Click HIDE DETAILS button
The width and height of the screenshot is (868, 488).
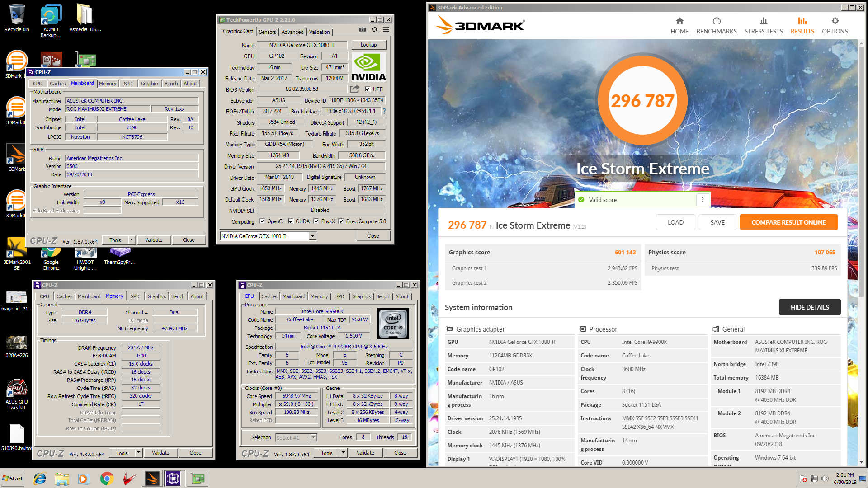click(x=810, y=307)
